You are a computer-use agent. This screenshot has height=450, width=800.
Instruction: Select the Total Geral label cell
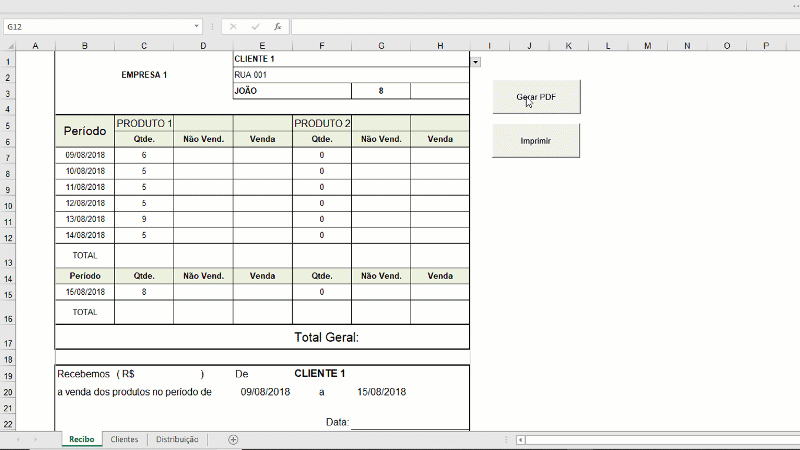tap(326, 337)
